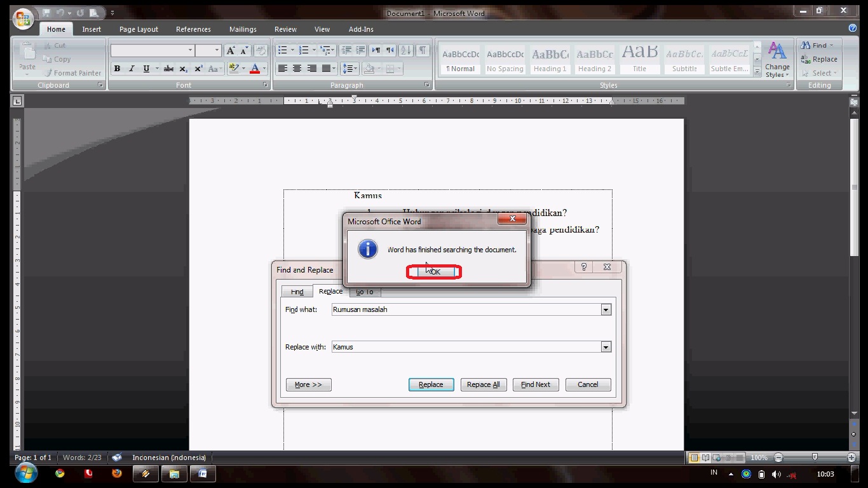
Task: Click the Shading paint bucket icon
Action: point(369,69)
